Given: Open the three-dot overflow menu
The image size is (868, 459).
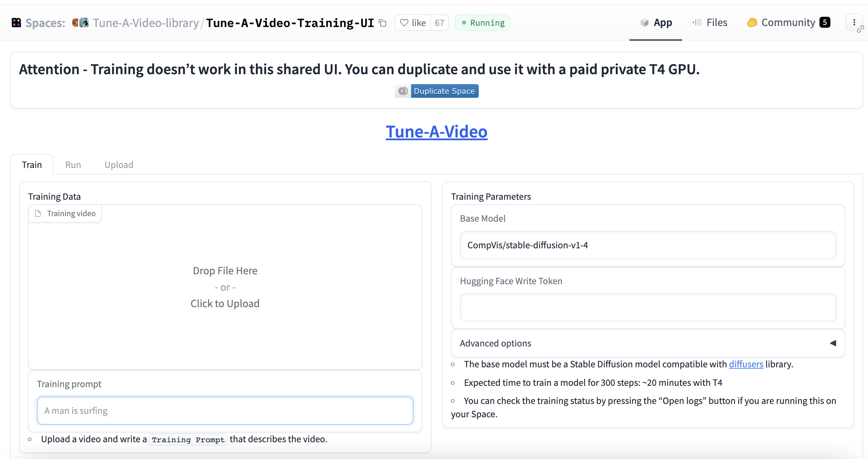Looking at the screenshot, I should coord(854,22).
